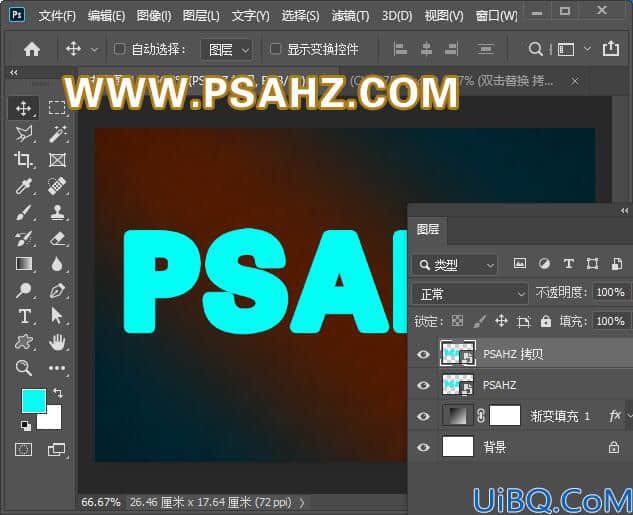Pick the Eyedropper tool
The width and height of the screenshot is (633, 515).
point(23,186)
